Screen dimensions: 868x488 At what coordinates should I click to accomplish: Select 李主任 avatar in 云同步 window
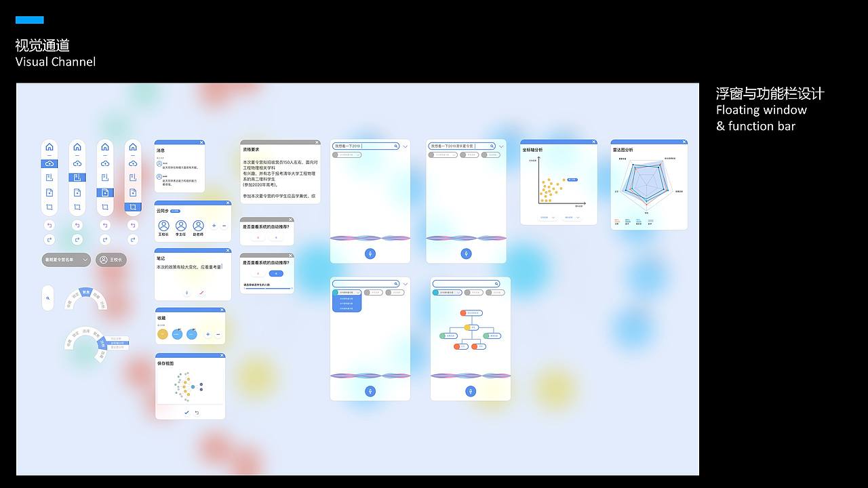tap(181, 226)
